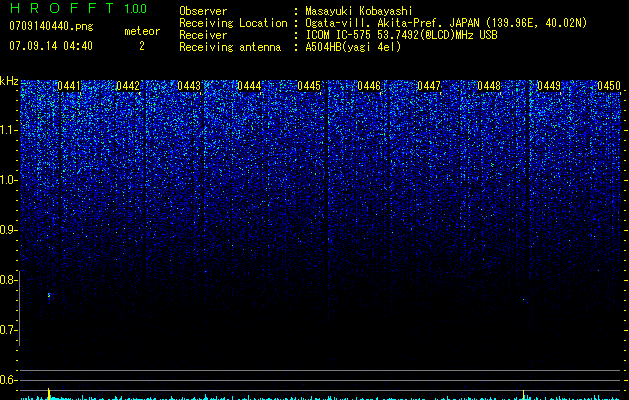
Task: Click the Receiving antenna A504HB value
Action: [x=353, y=47]
